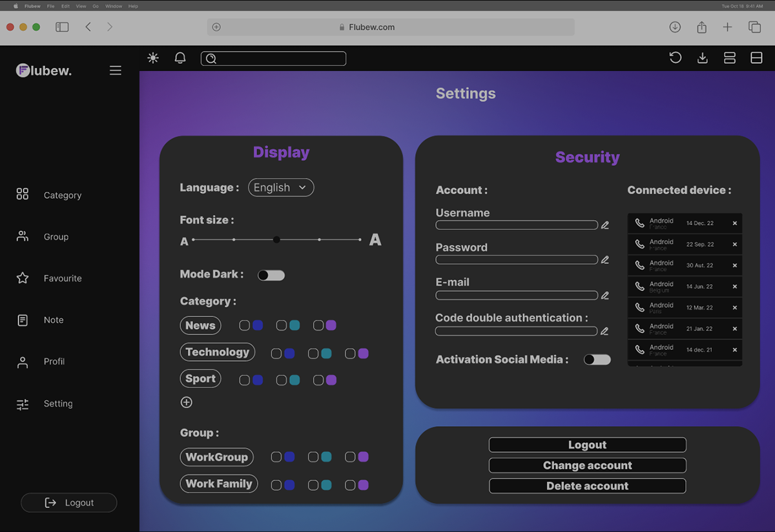Click the purple swatch in the News row
Image resolution: width=775 pixels, height=532 pixels.
point(331,325)
